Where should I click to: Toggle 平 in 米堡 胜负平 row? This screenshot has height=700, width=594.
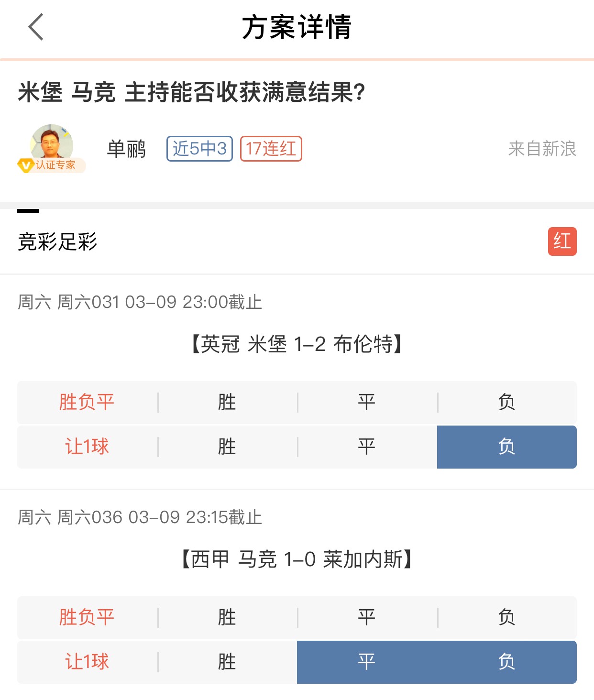[x=367, y=402]
